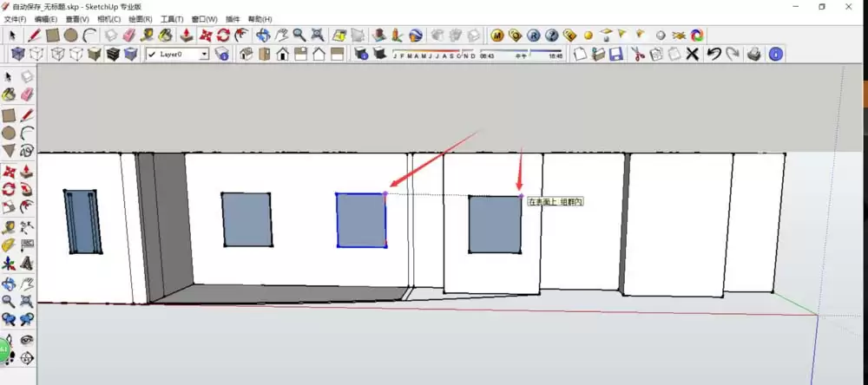Enable shaded face style
The width and height of the screenshot is (868, 385).
tap(94, 54)
